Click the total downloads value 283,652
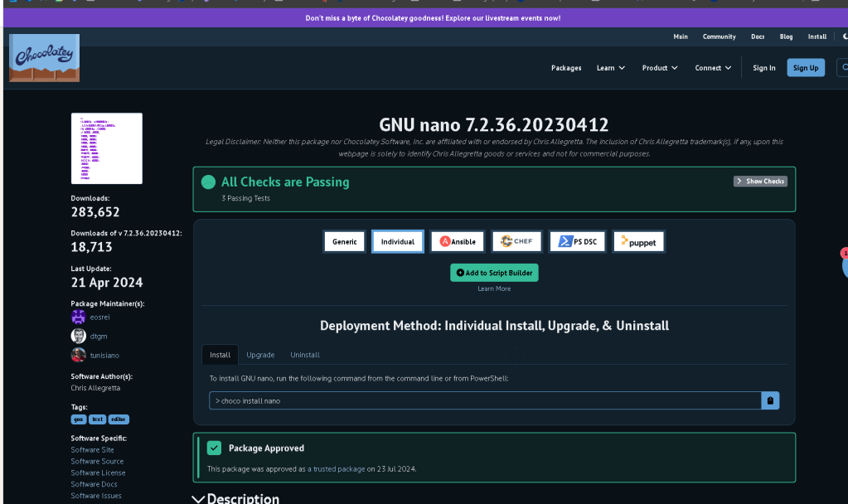This screenshot has height=504, width=848. tap(95, 212)
